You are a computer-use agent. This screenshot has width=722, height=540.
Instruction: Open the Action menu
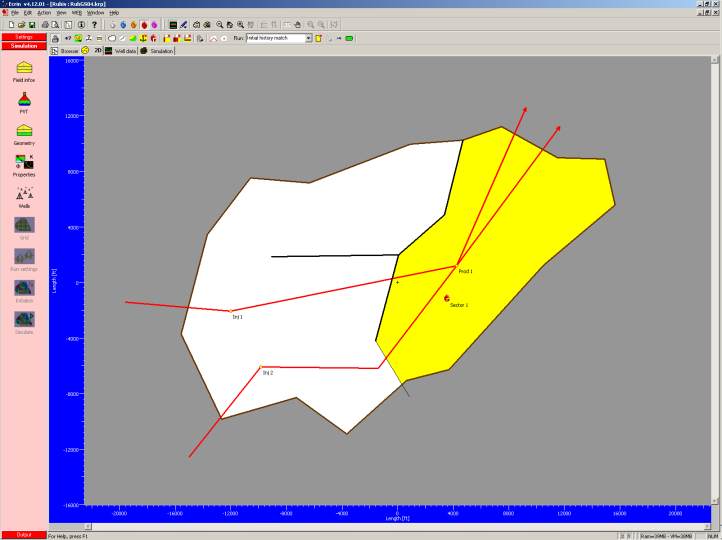coord(43,12)
